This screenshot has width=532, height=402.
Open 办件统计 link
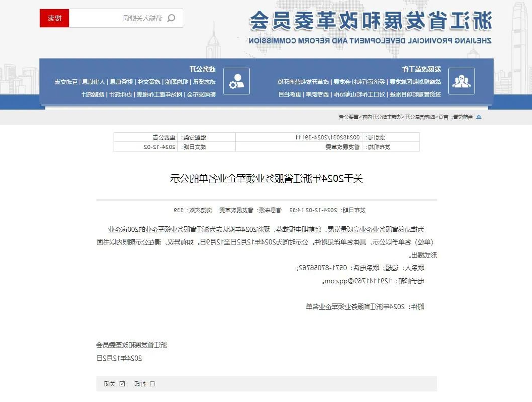[x=121, y=94]
